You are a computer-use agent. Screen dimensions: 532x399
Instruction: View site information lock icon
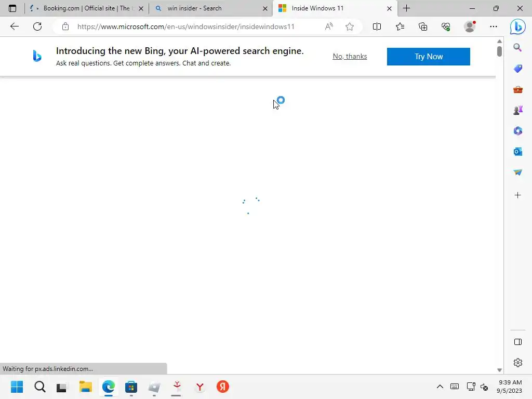[65, 26]
